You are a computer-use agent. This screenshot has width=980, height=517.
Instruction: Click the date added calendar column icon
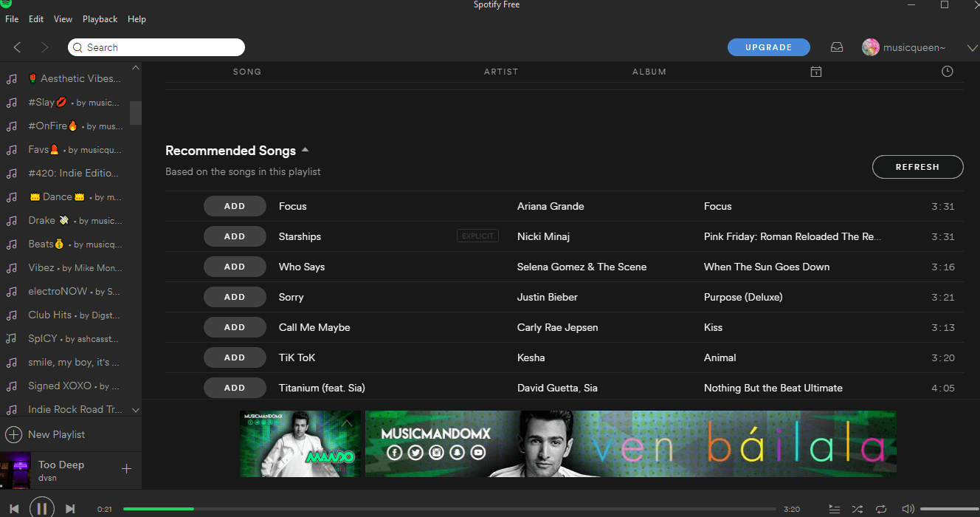815,72
